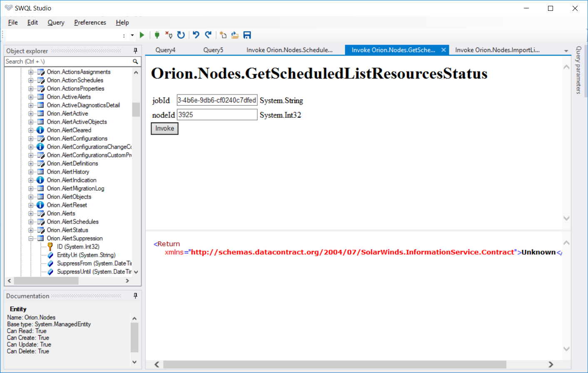Run the query with the green play icon
Viewport: 588px width, 373px height.
142,35
